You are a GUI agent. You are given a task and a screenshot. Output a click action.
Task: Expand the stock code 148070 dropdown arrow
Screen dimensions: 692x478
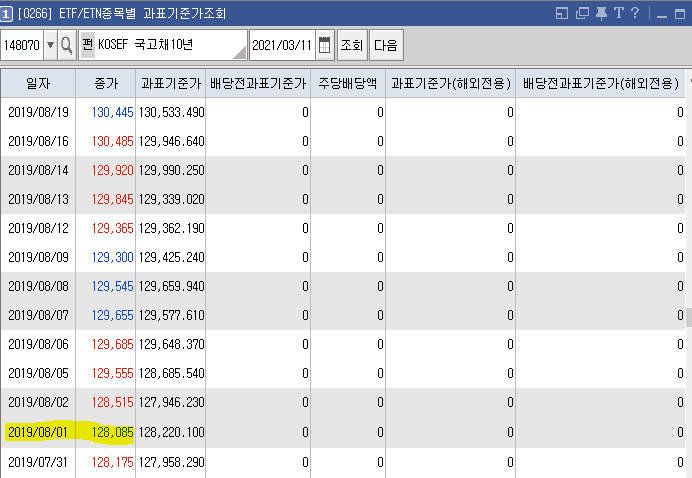click(x=50, y=45)
